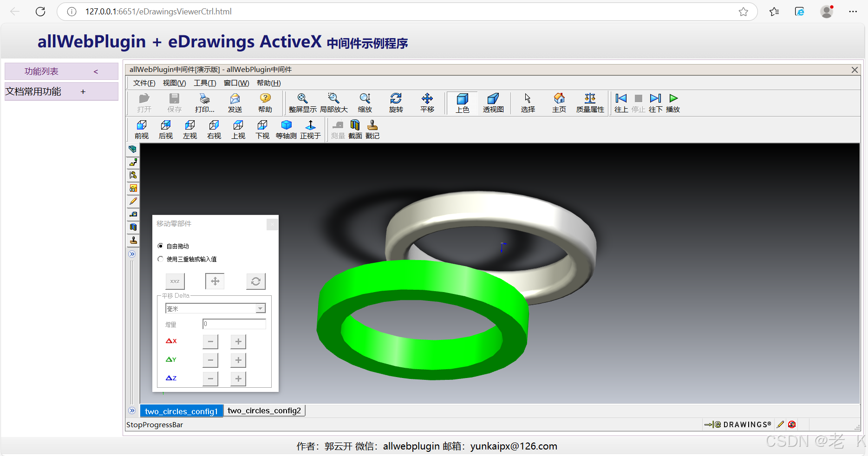The height and width of the screenshot is (456, 868).
Task: Select the two_circles_config1 tab
Action: (x=181, y=411)
